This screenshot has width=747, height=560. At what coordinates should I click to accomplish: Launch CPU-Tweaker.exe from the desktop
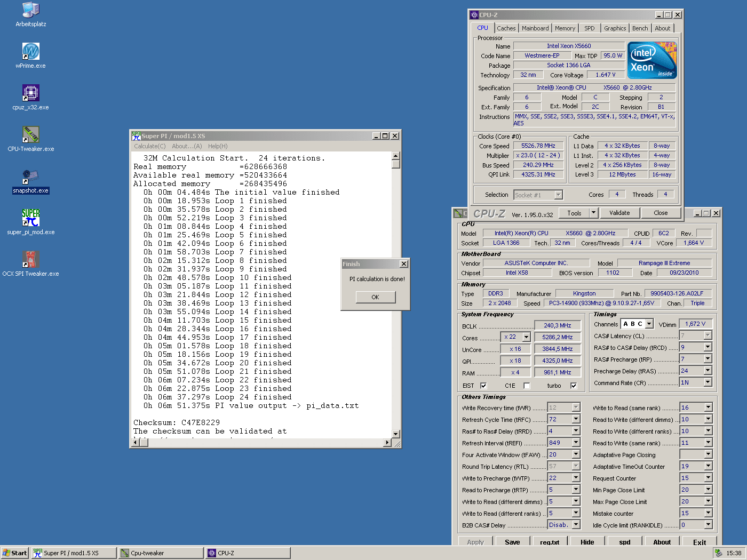pos(30,135)
